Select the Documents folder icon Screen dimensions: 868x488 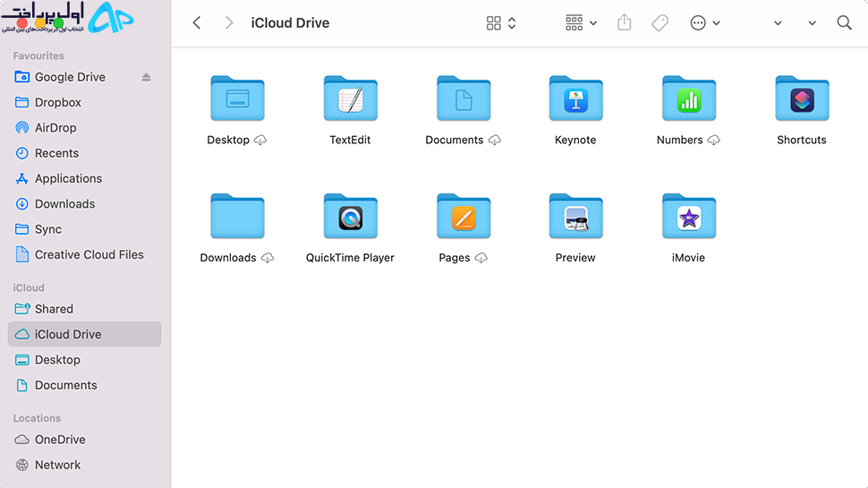pyautogui.click(x=464, y=98)
